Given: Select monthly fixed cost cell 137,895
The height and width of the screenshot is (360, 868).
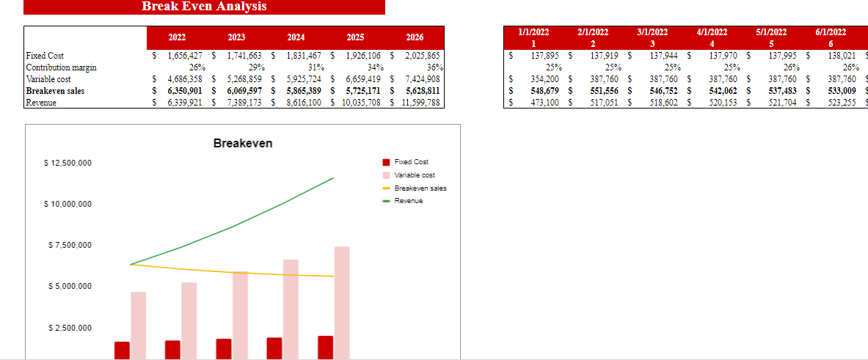Looking at the screenshot, I should 533,56.
